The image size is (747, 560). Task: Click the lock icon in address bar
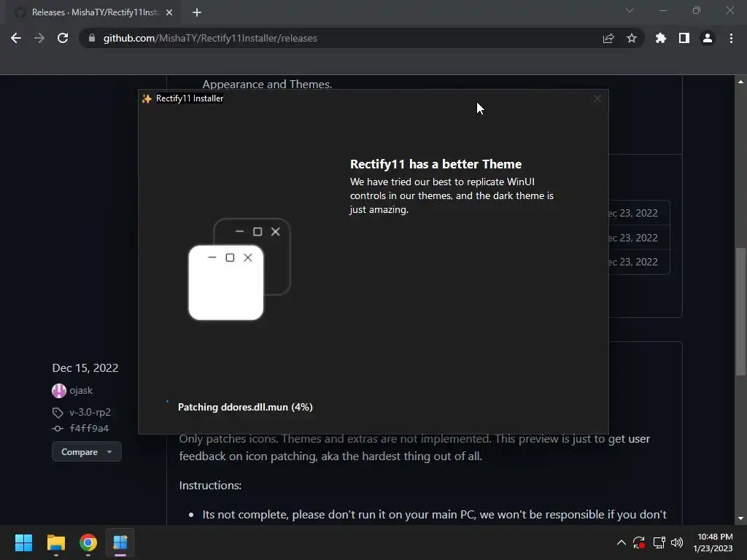click(92, 38)
